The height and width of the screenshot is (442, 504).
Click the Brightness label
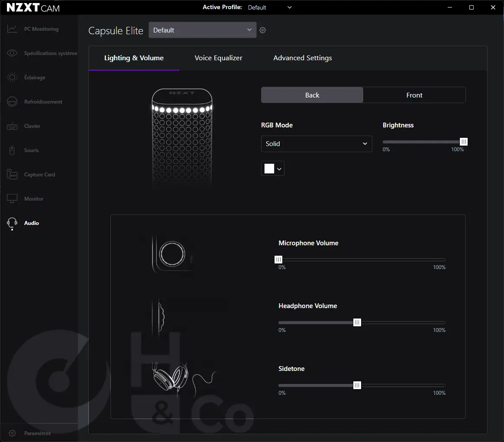(398, 125)
